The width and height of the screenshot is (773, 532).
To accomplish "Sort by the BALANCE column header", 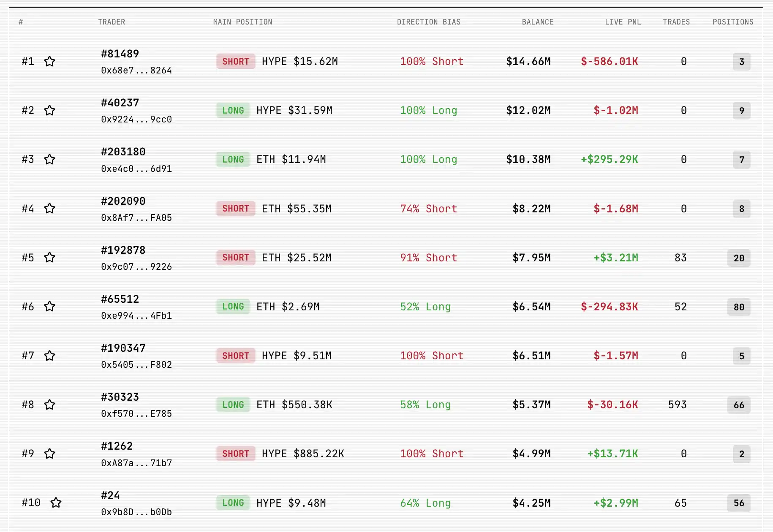I will coord(537,22).
